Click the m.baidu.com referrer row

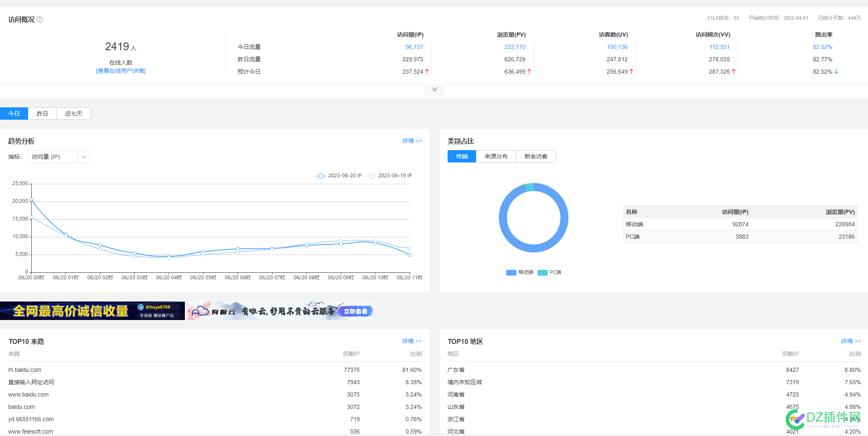(x=215, y=370)
